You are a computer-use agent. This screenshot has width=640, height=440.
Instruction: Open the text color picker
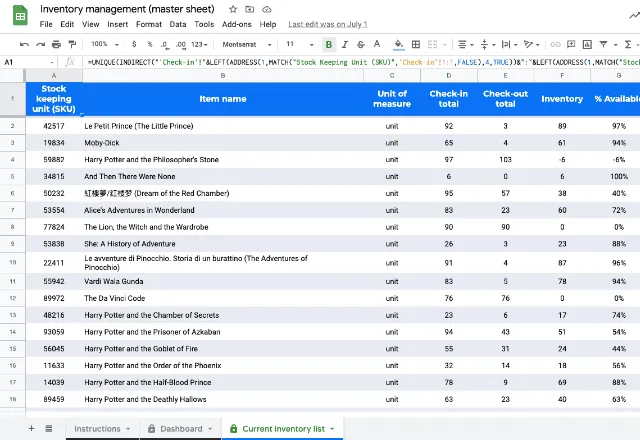pyautogui.click(x=377, y=44)
